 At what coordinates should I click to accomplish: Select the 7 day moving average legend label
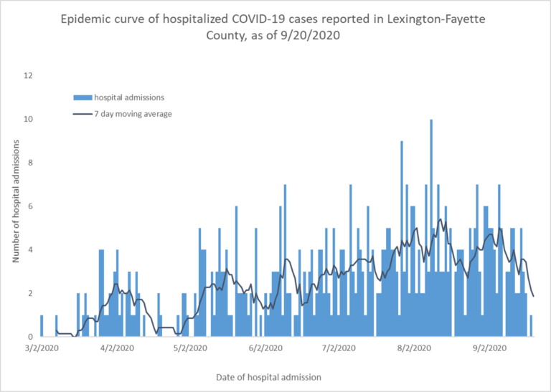(133, 114)
